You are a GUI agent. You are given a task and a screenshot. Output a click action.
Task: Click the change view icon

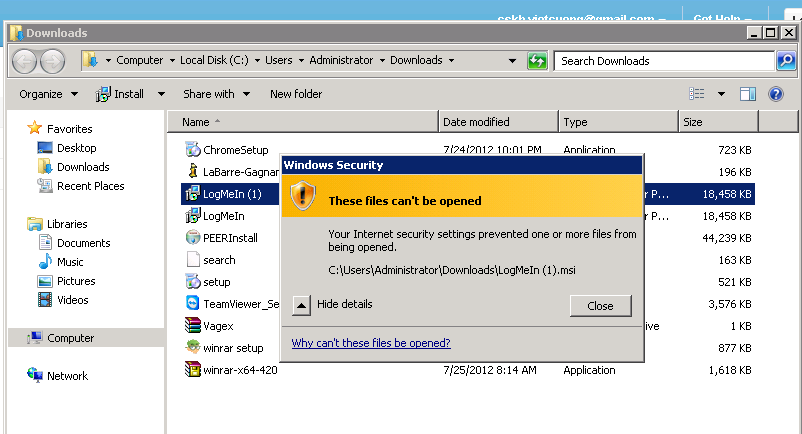tap(697, 94)
